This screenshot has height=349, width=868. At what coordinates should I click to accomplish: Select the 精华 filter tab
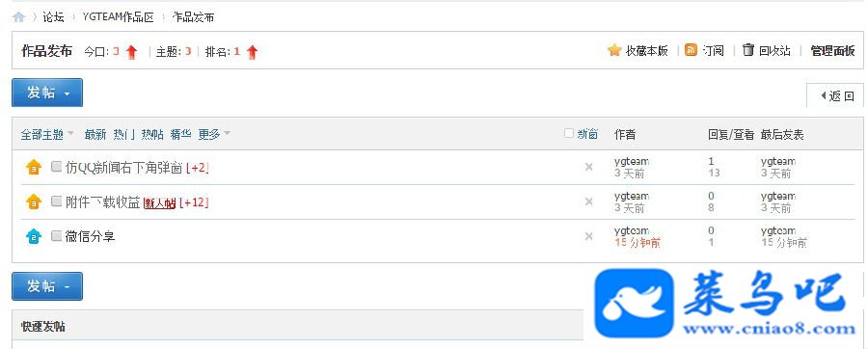pos(180,134)
